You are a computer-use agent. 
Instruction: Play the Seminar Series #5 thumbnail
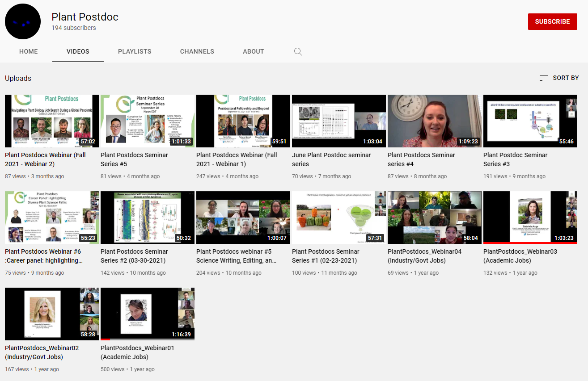[148, 121]
